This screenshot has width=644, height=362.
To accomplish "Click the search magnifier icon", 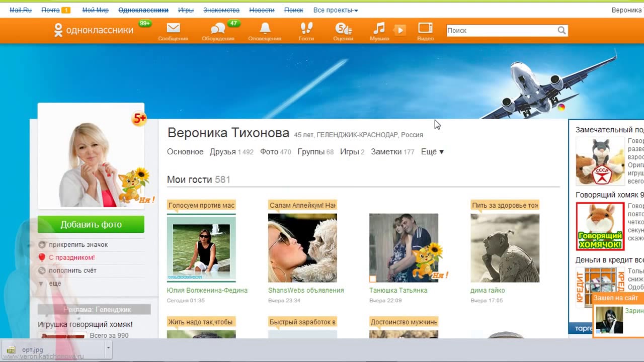I will (562, 31).
